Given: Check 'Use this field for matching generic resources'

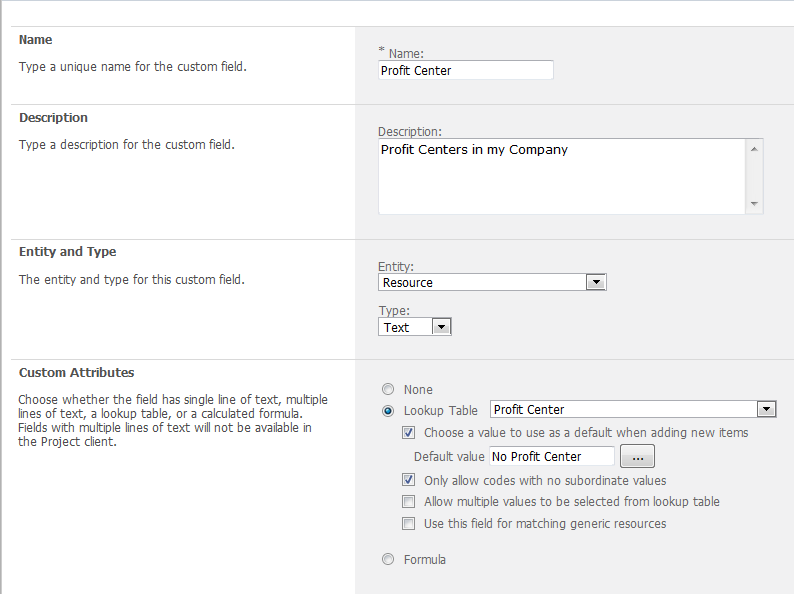Looking at the screenshot, I should click(408, 524).
